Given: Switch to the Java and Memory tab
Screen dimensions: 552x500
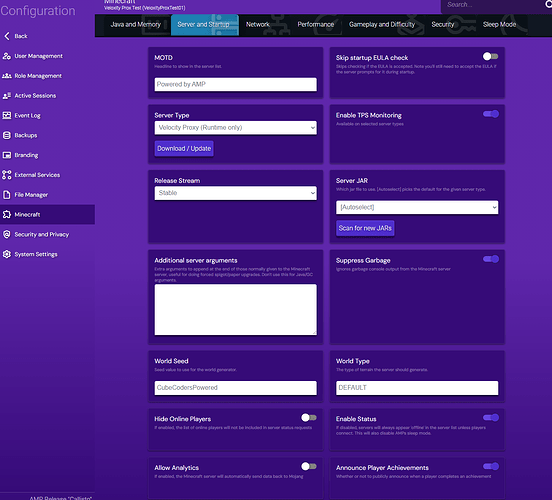Looking at the screenshot, I should click(x=136, y=24).
